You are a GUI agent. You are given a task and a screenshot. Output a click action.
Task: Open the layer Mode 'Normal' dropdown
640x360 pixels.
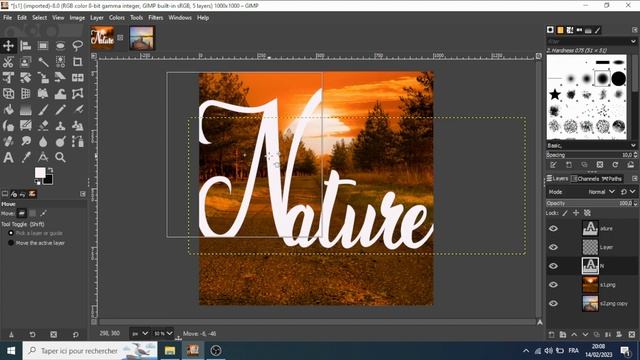(601, 191)
